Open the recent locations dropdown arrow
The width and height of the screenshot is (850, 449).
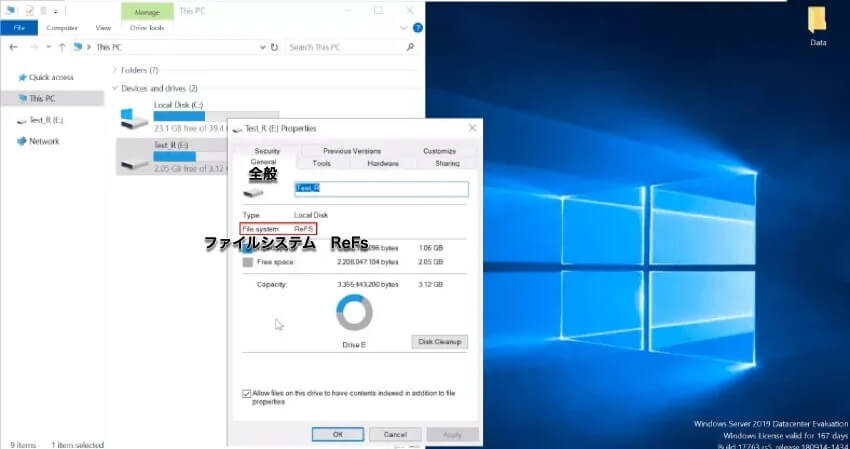tap(48, 47)
